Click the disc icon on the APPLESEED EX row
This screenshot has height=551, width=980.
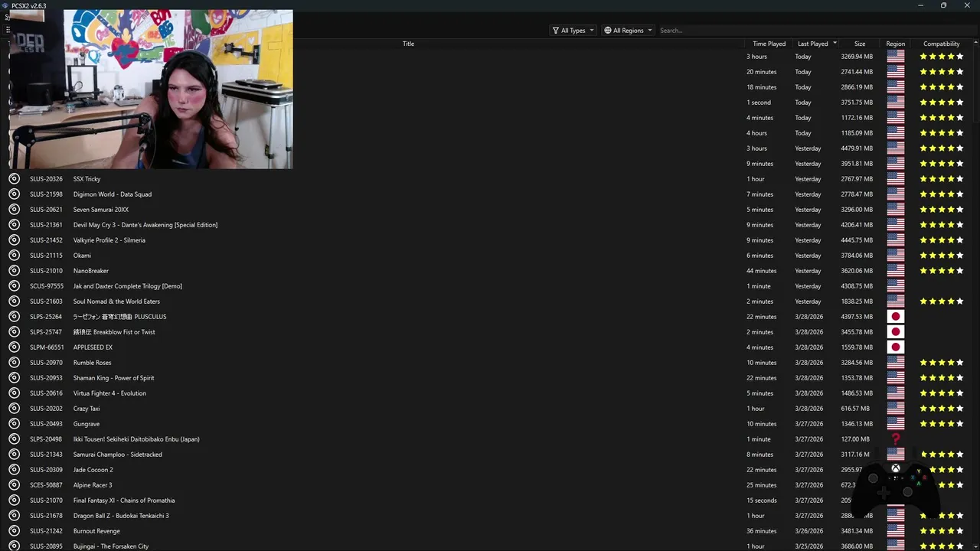(14, 347)
